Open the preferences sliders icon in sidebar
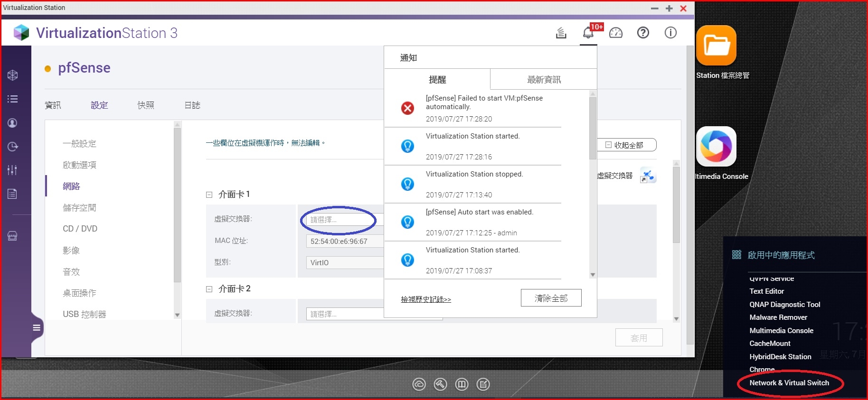 click(13, 170)
